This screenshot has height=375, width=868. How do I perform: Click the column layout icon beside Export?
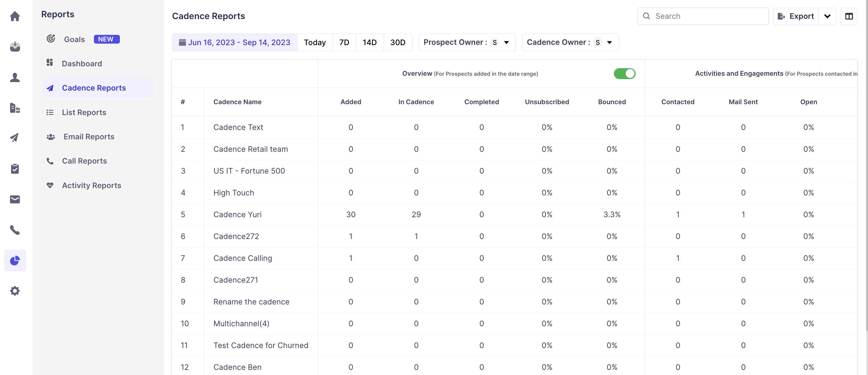coord(848,16)
